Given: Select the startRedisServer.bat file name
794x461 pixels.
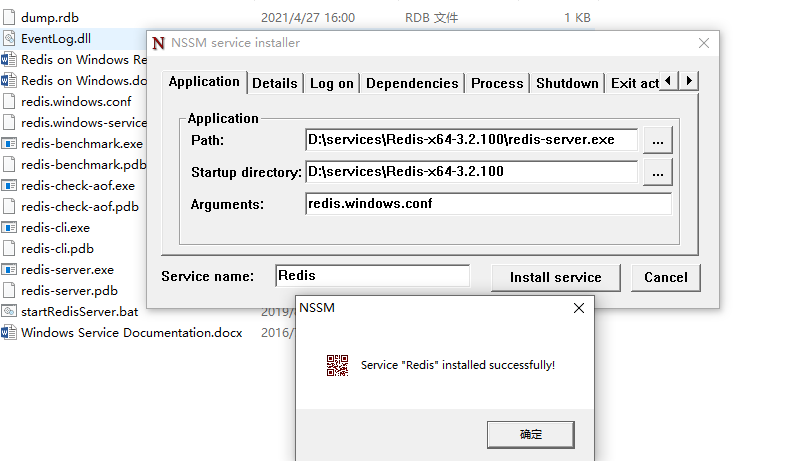Looking at the screenshot, I should point(80,312).
